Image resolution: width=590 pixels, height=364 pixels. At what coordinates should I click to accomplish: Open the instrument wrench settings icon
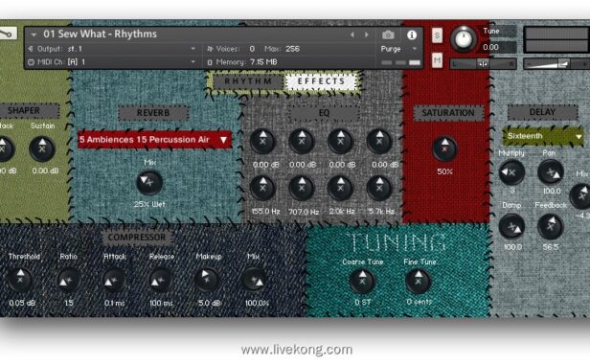coord(7,34)
